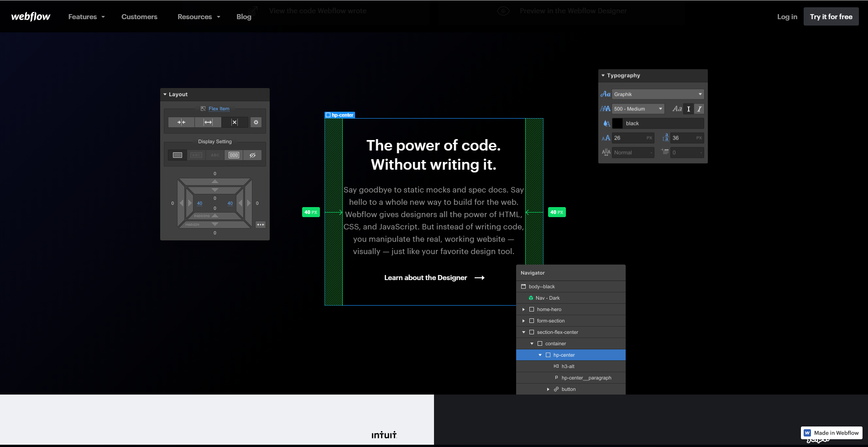The width and height of the screenshot is (868, 447).
Task: Click the flex item arrow icon
Action: (x=203, y=109)
